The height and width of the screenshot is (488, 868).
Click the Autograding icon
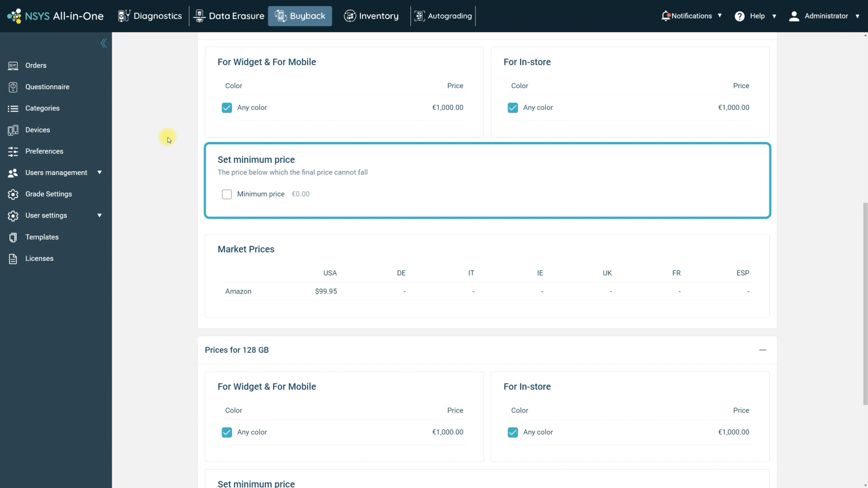coord(419,16)
